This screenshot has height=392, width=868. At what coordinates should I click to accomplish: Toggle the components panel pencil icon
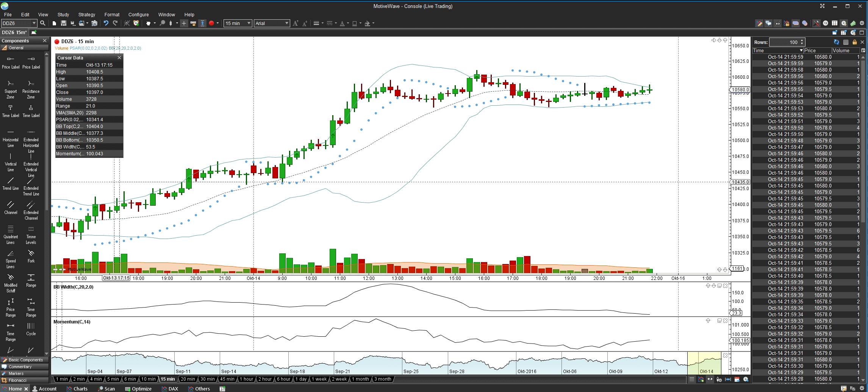[x=760, y=23]
